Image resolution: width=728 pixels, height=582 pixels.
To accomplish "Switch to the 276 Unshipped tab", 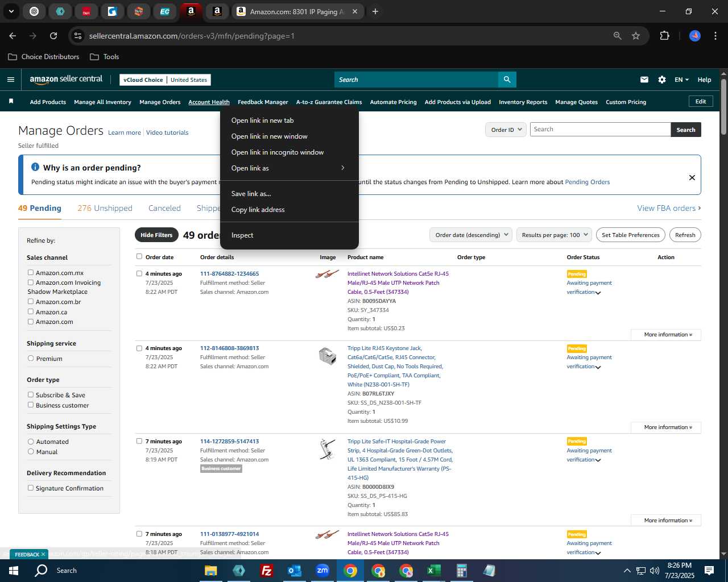I will (105, 208).
